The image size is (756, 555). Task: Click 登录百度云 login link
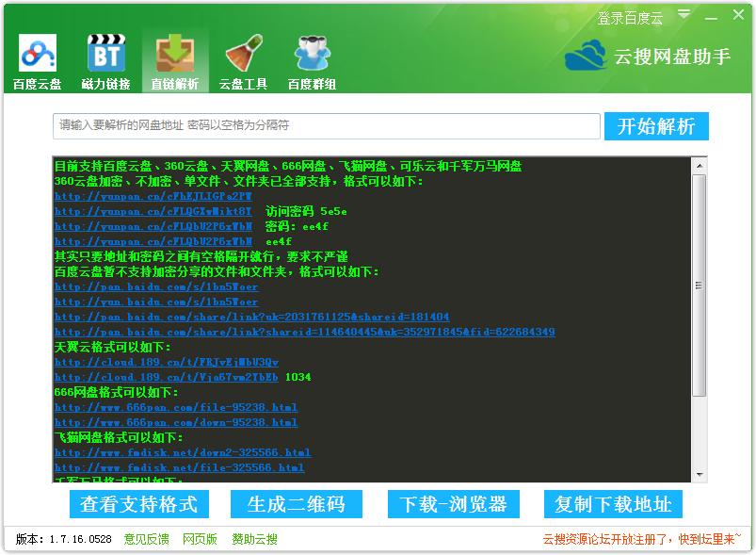630,18
